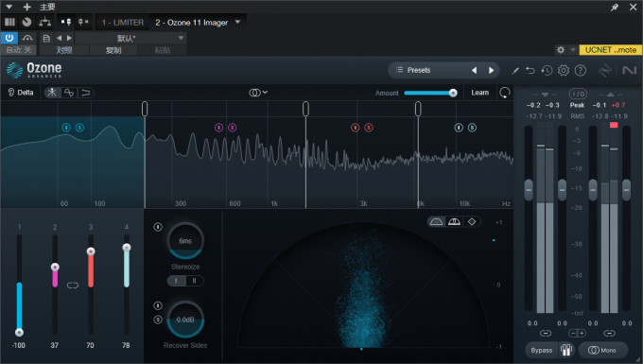Screen dimensions: 643x364
Task: Click the reset circular arrow next to Learn
Action: click(x=505, y=93)
